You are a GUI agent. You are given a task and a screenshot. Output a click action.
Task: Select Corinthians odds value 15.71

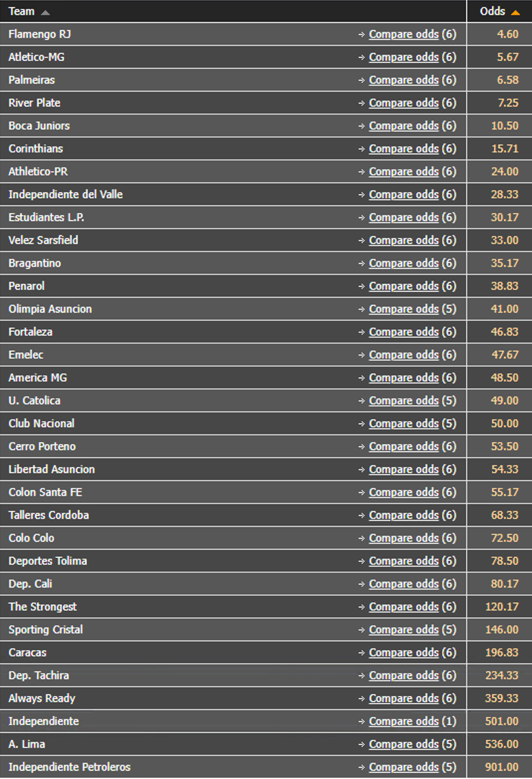505,149
